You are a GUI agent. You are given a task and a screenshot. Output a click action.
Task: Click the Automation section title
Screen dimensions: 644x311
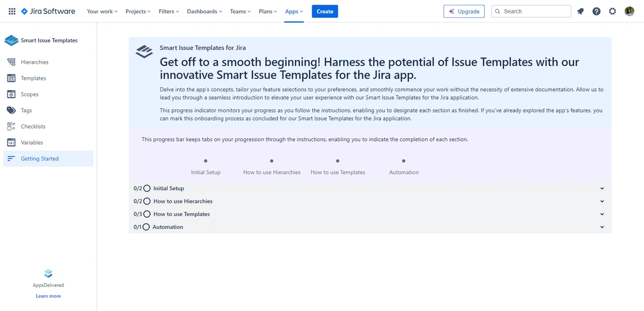(168, 227)
